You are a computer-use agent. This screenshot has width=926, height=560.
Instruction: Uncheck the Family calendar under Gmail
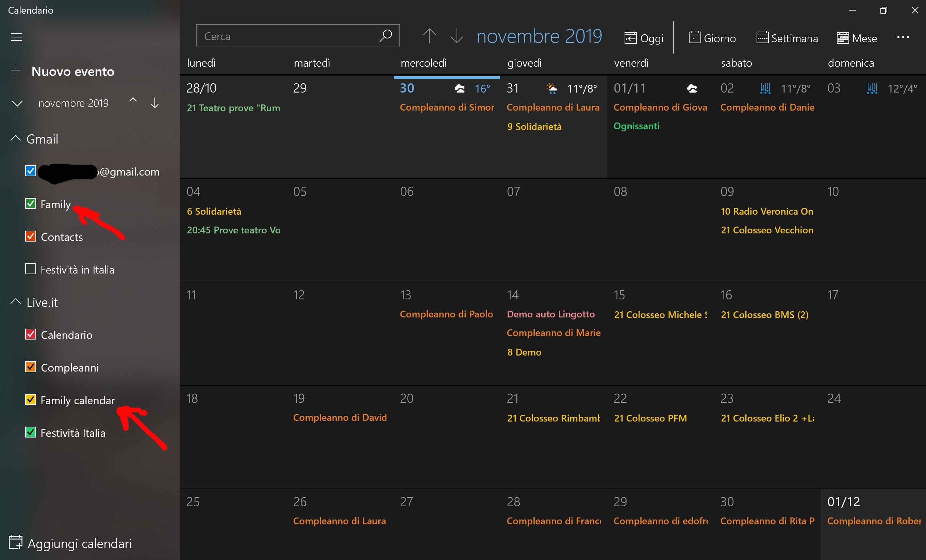(x=30, y=204)
